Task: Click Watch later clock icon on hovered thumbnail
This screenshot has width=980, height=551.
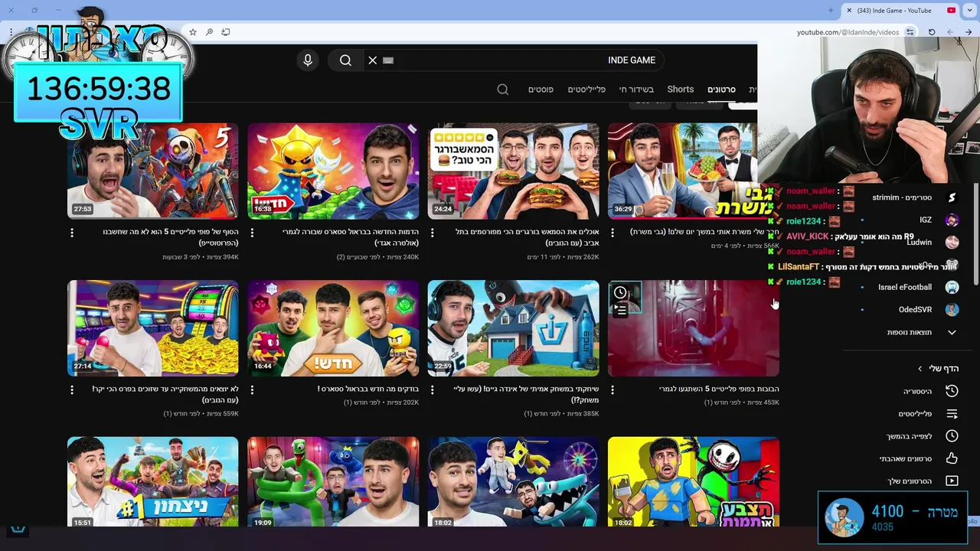Action: coord(621,292)
